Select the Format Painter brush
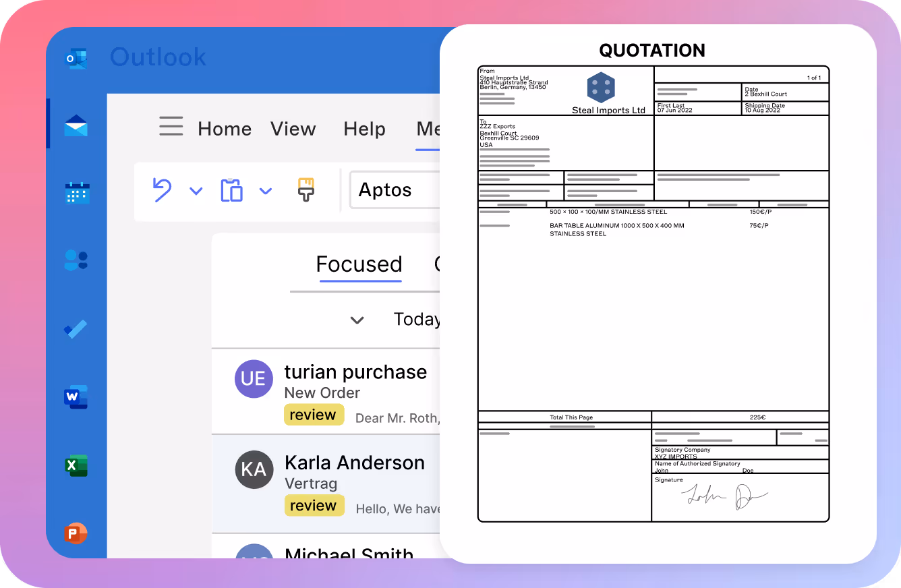This screenshot has width=901, height=588. point(306,190)
